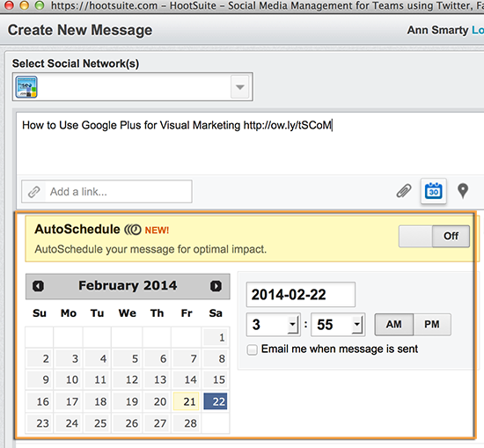Click the February 2014 month title
Screen dimensions: 484x448
click(128, 285)
